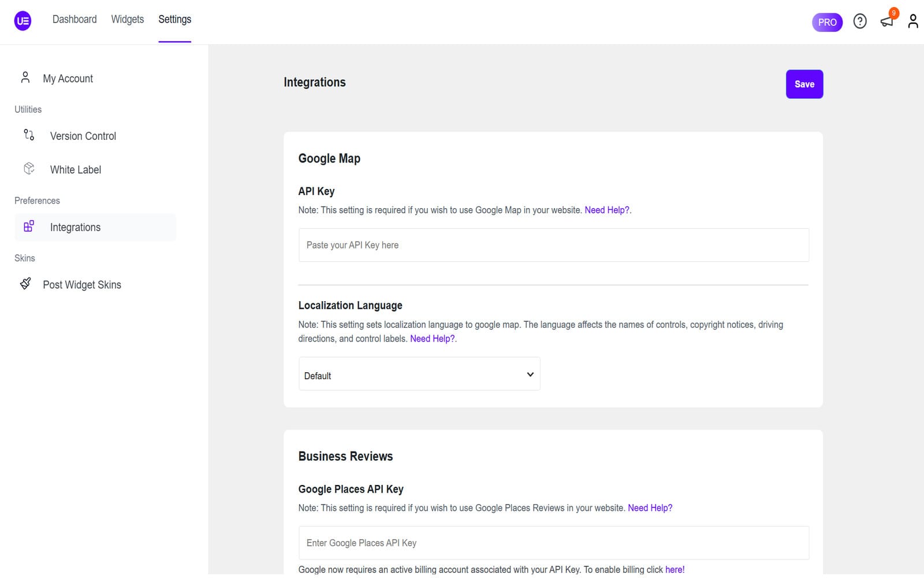This screenshot has height=578, width=924.
Task: Click the Google Map section title
Action: (329, 158)
